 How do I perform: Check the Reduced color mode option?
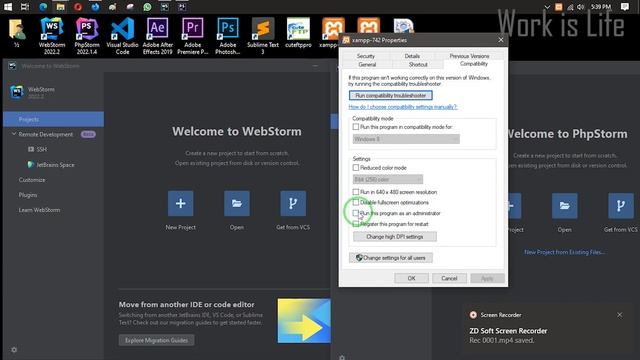pos(356,168)
